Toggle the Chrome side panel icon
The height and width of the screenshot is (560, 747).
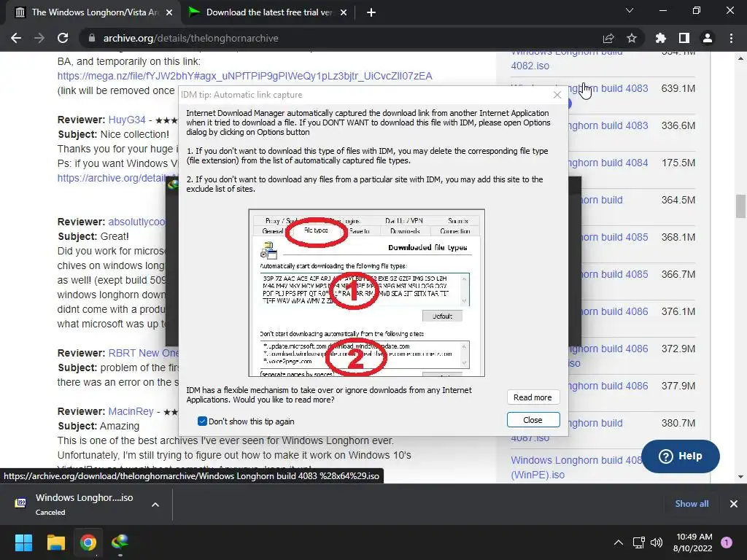coord(684,38)
